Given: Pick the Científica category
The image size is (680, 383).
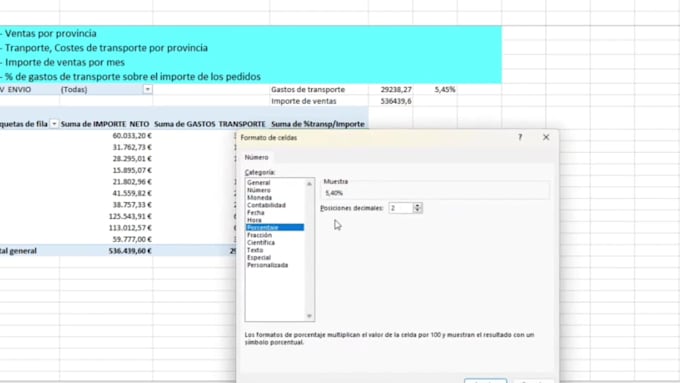Looking at the screenshot, I should coord(261,242).
